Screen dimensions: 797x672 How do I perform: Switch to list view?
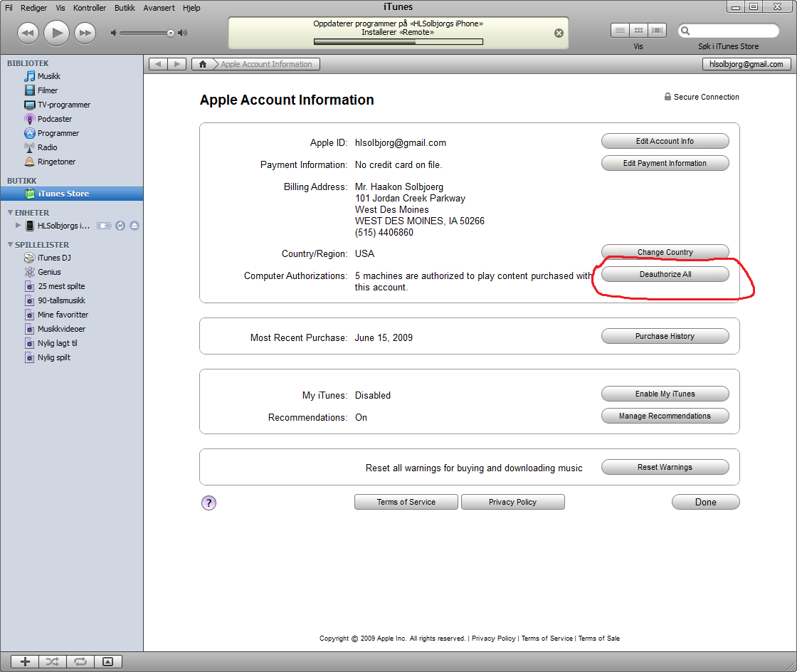pos(620,31)
